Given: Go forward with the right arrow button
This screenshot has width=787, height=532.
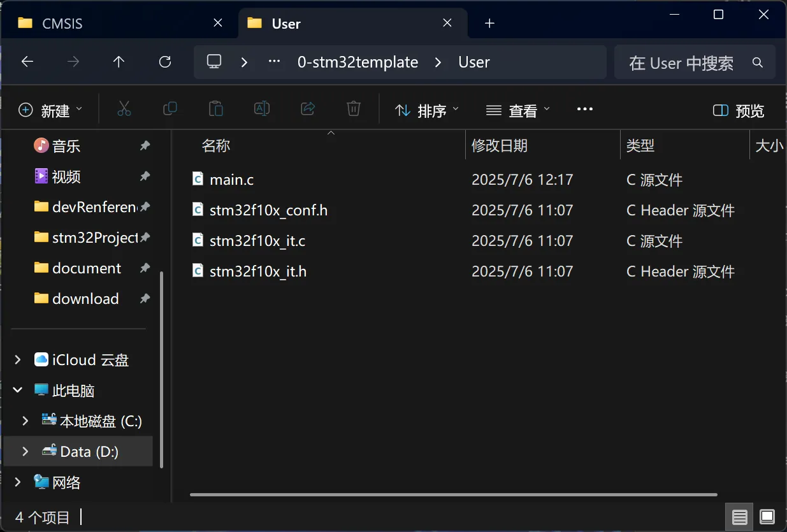Looking at the screenshot, I should (x=73, y=62).
